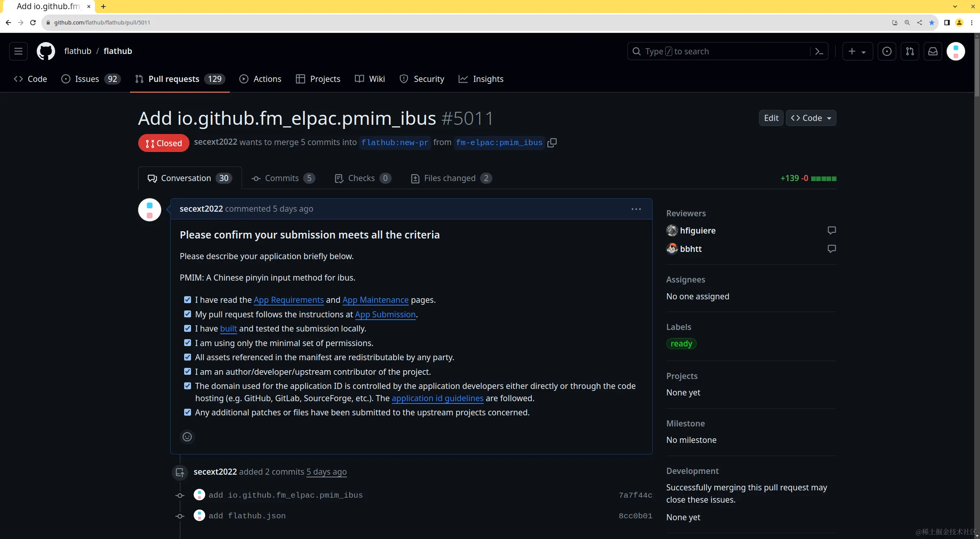Screen dimensions: 980x539
Task: Open the browser side panel icon
Action: [x=947, y=23]
